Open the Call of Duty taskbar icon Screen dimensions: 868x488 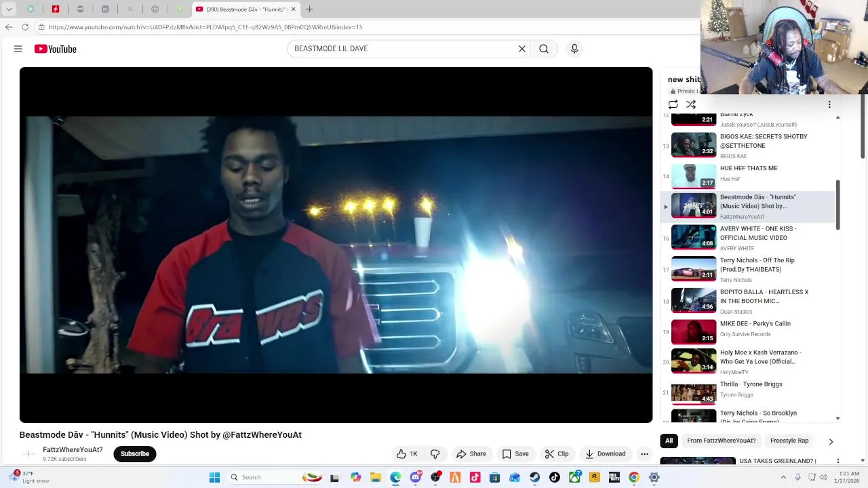(x=614, y=477)
